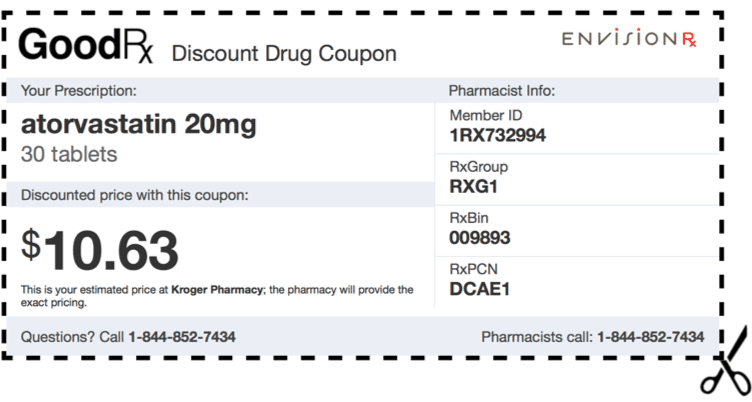
Task: Click the Your Prescription header
Action: (x=78, y=91)
